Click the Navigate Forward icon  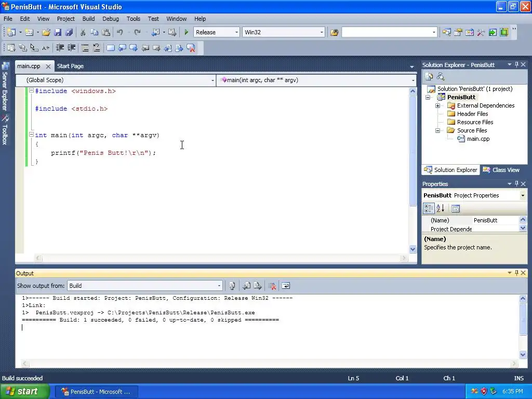172,32
